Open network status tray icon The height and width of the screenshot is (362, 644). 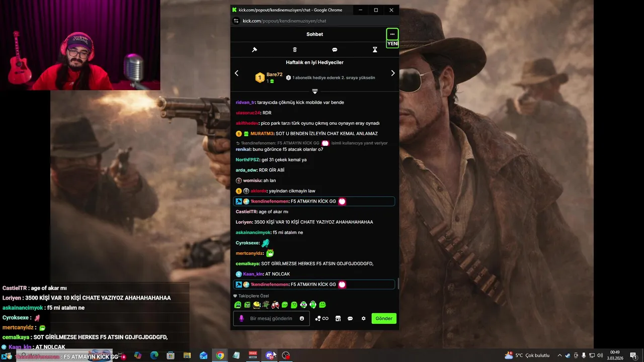pos(592,355)
